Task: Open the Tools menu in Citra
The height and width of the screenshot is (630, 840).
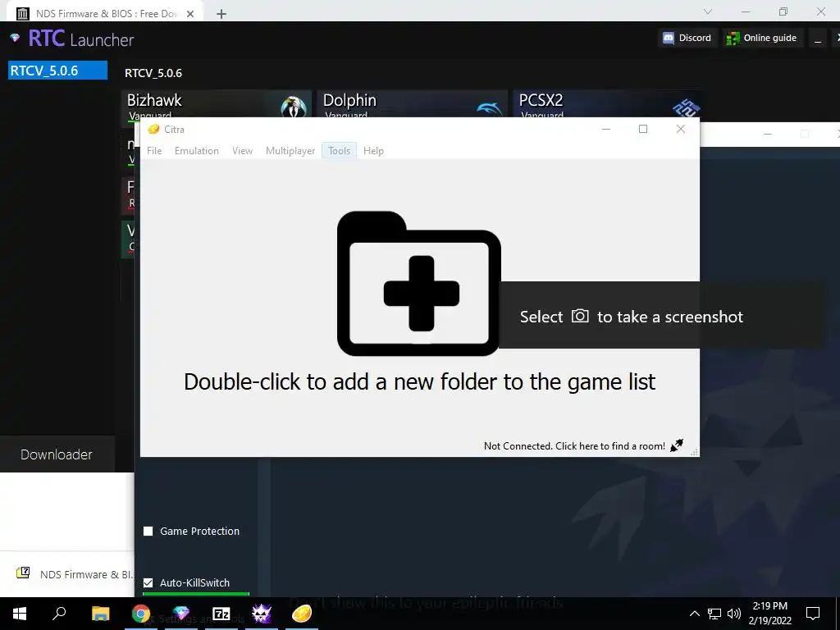Action: coord(339,151)
